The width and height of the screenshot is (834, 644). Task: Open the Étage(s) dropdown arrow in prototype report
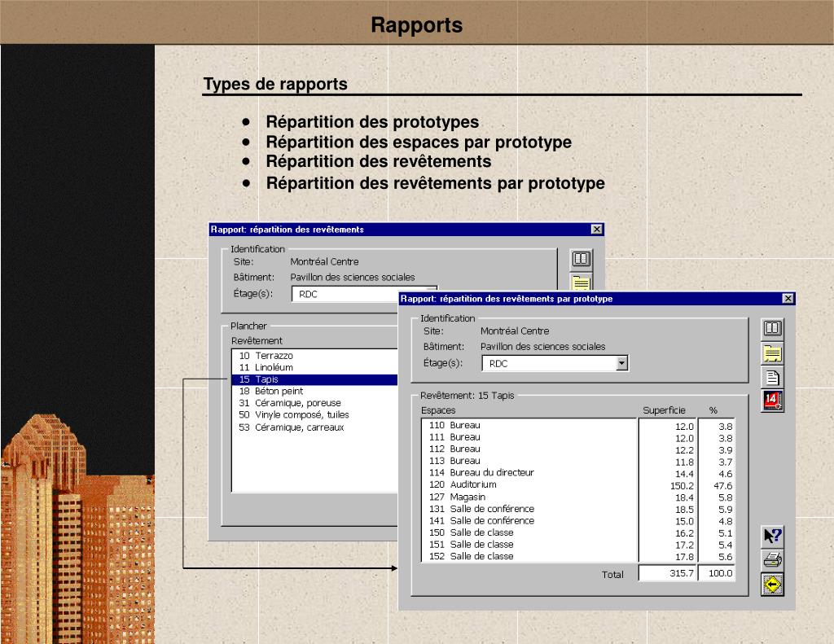click(x=621, y=363)
